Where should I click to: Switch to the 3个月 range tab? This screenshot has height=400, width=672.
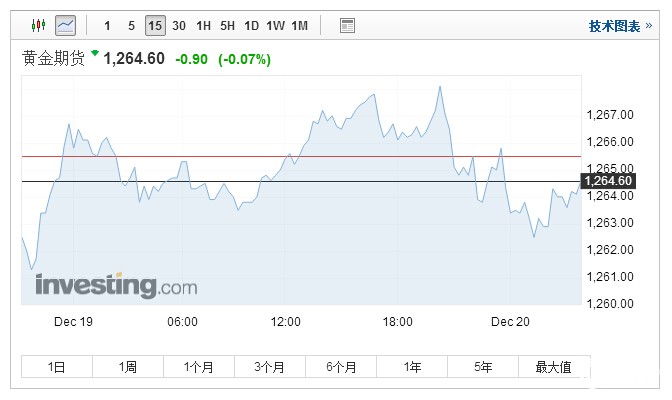[270, 367]
